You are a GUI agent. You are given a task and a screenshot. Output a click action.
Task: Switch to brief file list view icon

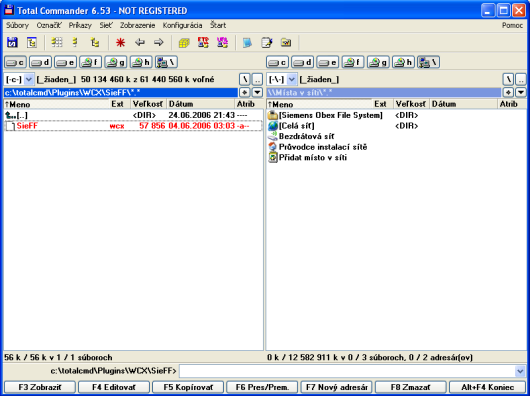coord(56,43)
